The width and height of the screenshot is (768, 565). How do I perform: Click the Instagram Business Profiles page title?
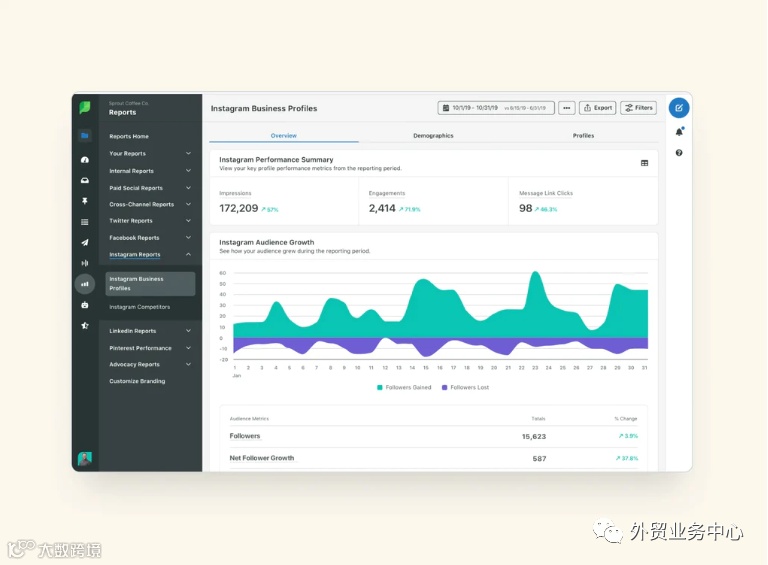coord(264,108)
